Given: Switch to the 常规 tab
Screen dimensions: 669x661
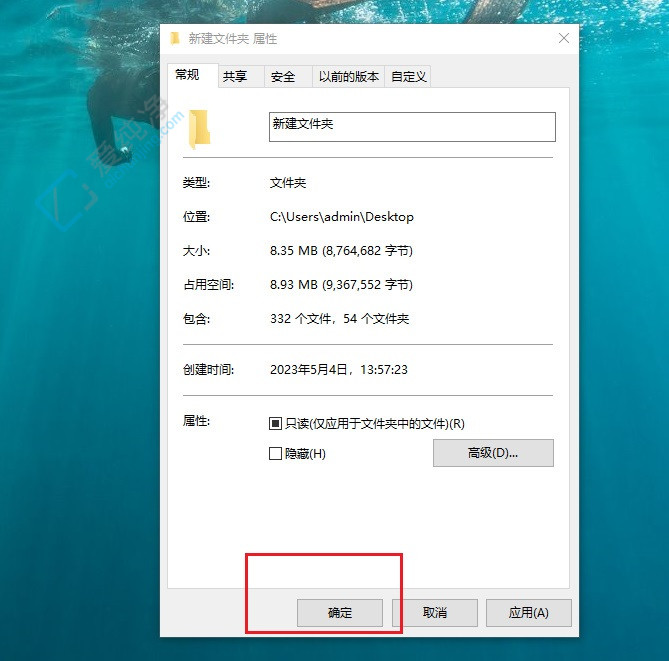Looking at the screenshot, I should (192, 75).
